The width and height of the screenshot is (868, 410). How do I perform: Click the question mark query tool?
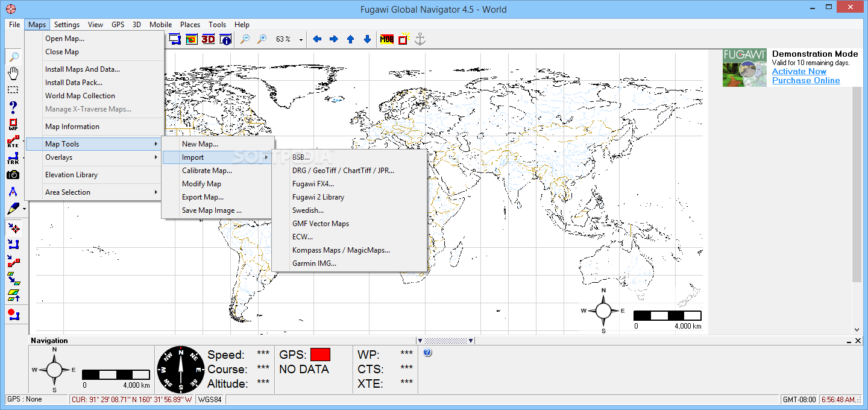13,107
